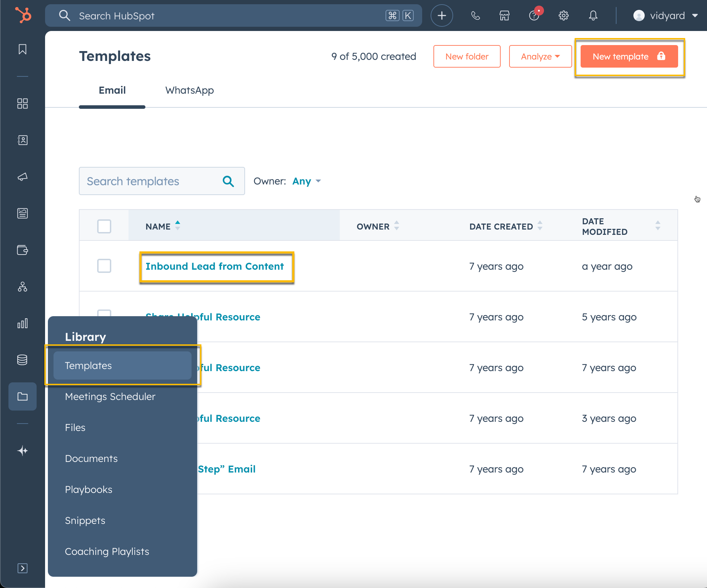Open the template ending in Step" Email
Viewport: 707px width, 588px height.
[227, 469]
